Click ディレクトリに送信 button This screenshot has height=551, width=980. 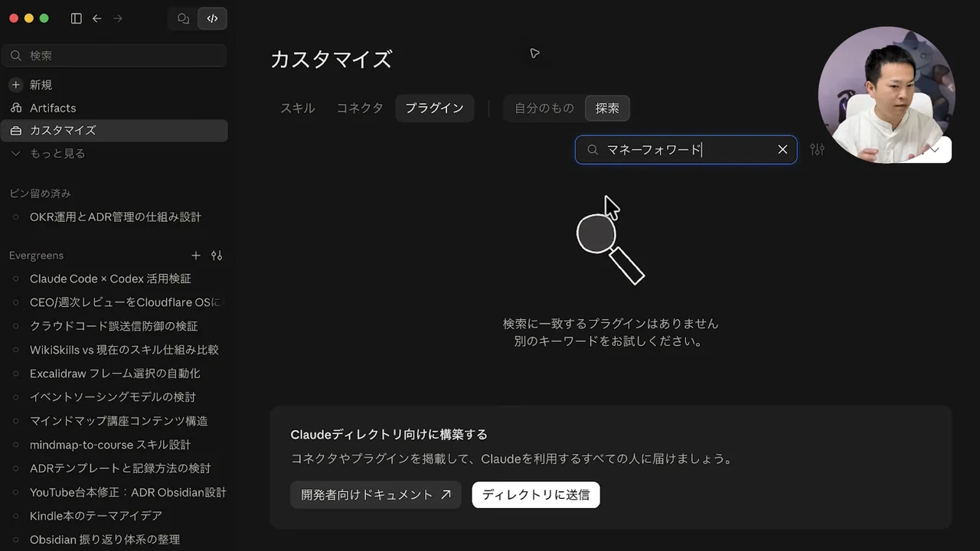tap(536, 495)
